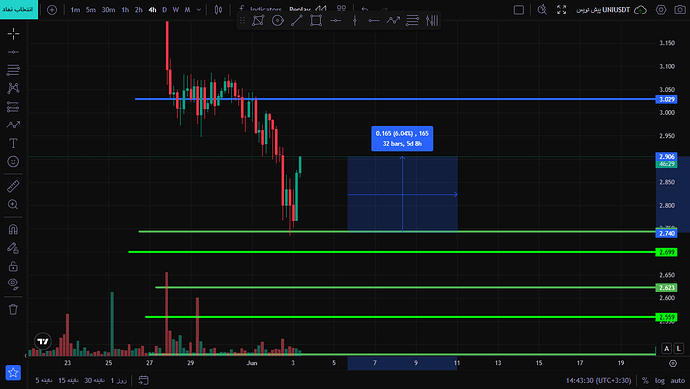
Task: Open the quick search magnifier icon
Action: [542, 10]
